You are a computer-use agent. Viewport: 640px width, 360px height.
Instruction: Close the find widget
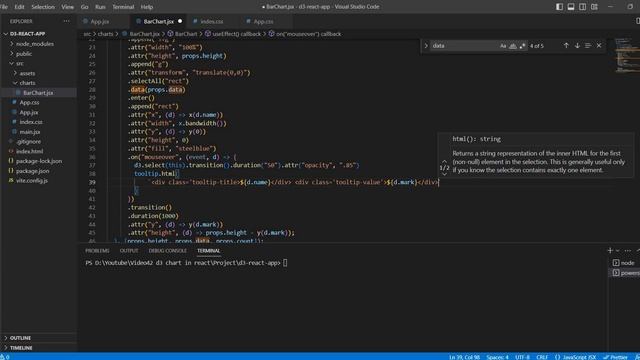(599, 46)
